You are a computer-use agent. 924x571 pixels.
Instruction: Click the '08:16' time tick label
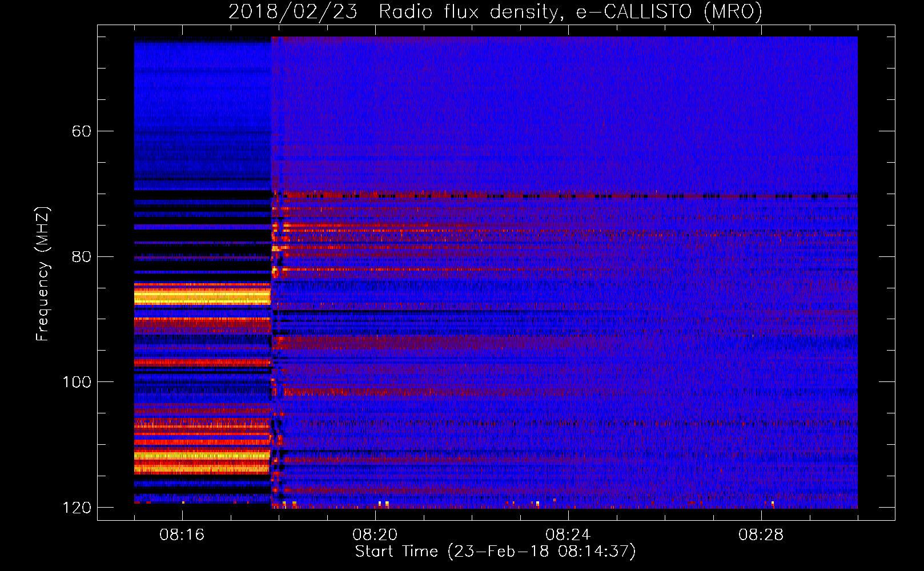point(182,535)
